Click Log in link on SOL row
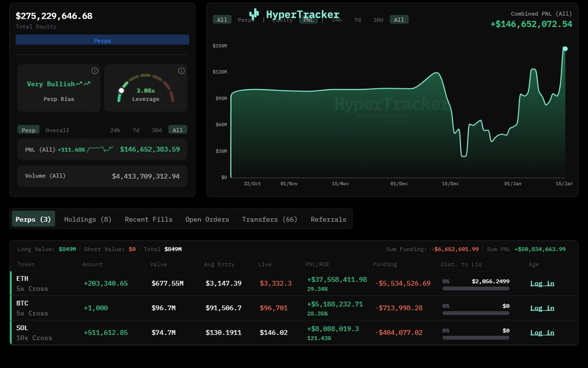Screen dimensions: 588x368 [x=542, y=333]
